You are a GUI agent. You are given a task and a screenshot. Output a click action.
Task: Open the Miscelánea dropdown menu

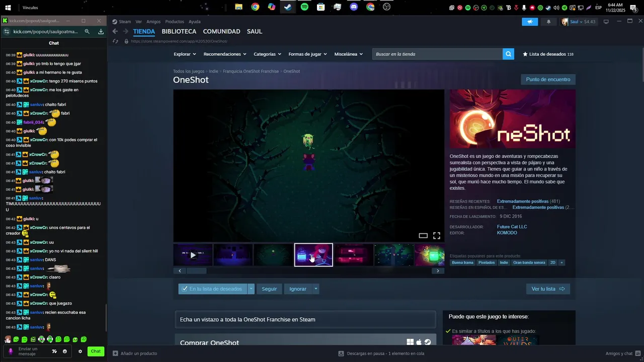[x=348, y=54]
